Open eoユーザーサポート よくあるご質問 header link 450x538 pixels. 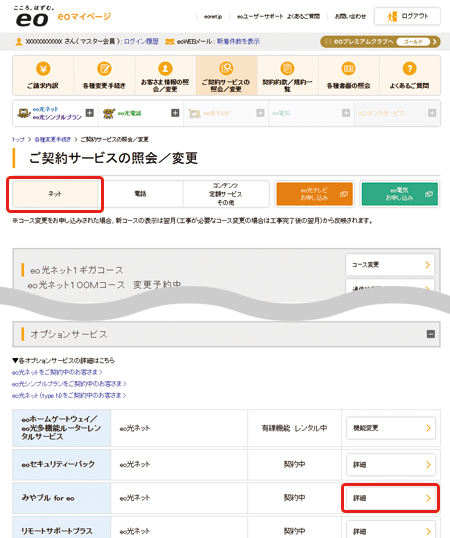(278, 16)
